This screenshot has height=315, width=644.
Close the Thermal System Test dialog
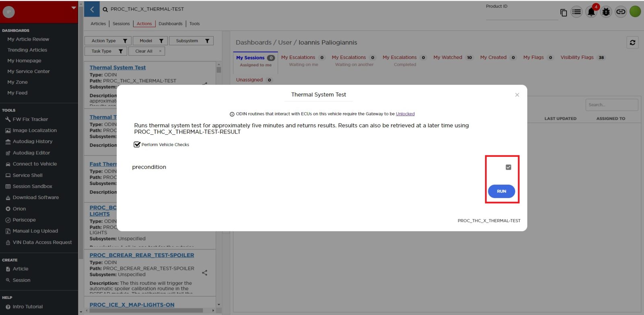click(x=517, y=95)
